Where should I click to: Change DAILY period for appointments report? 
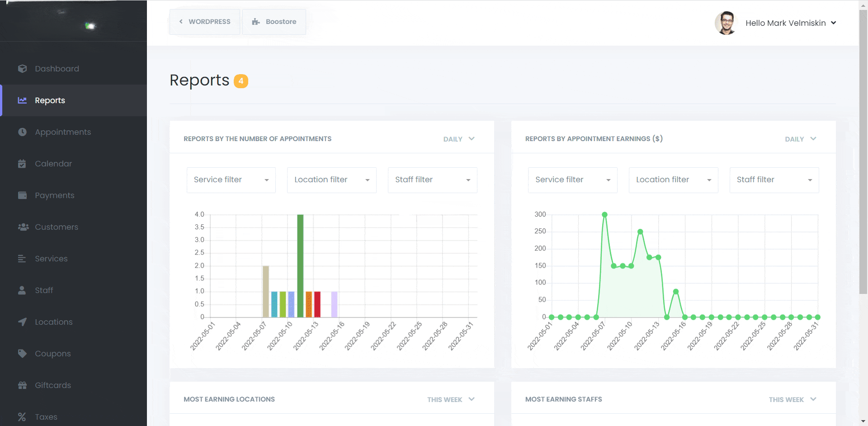click(459, 139)
